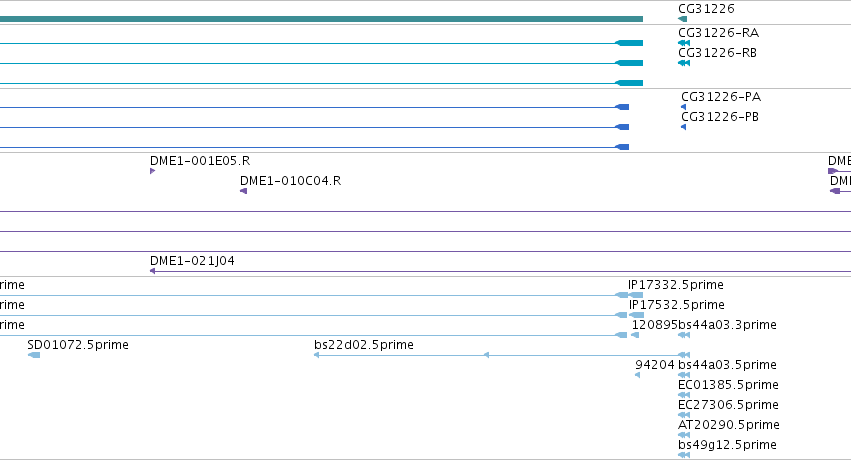The width and height of the screenshot is (851, 460).
Task: Click the arrow glyph under bs44a03.5prime
Action: (684, 375)
